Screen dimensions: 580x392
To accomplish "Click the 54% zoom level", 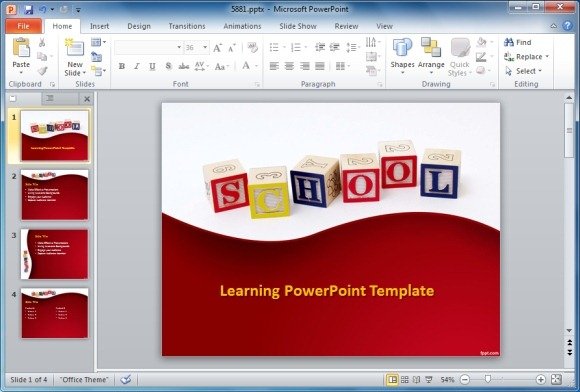I will click(x=447, y=380).
